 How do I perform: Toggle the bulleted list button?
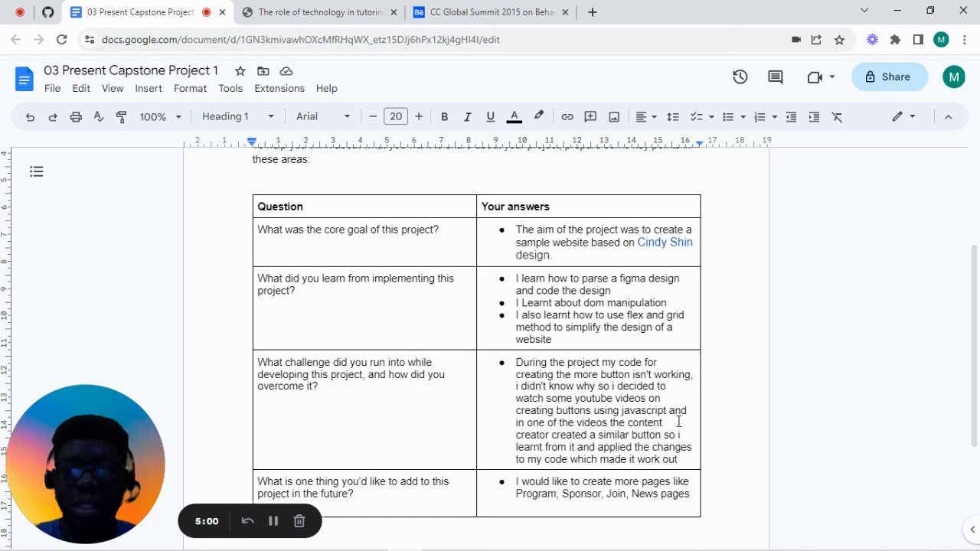click(728, 117)
